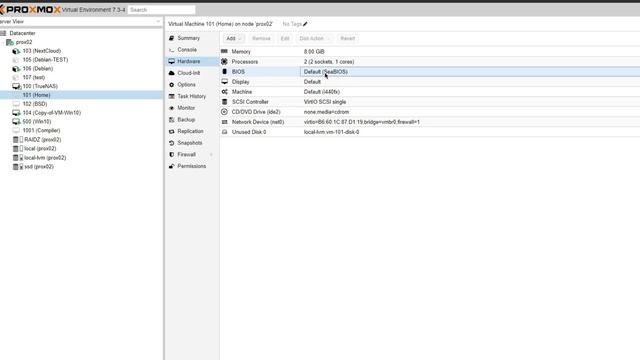Viewport: 640px width, 360px height.
Task: Select the Processors hardware row
Action: pos(430,62)
